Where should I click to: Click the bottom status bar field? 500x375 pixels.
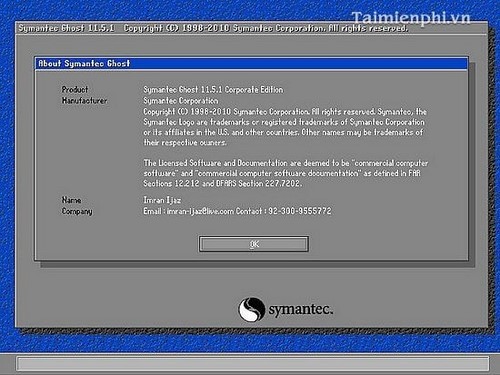click(x=252, y=364)
